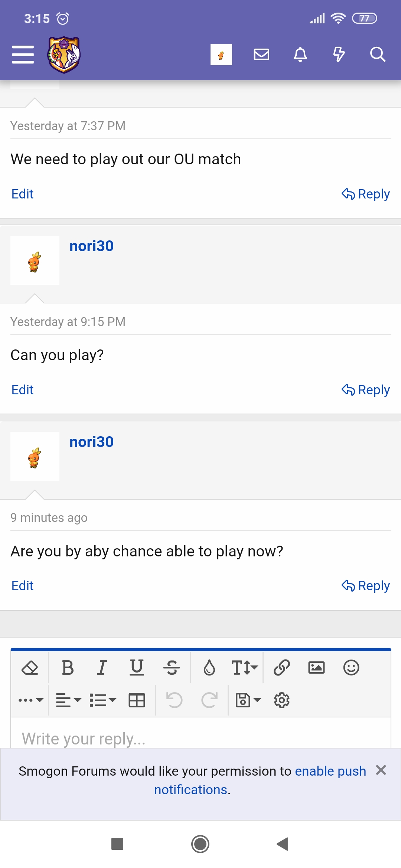
Task: Open the text color droplet picker
Action: click(209, 668)
